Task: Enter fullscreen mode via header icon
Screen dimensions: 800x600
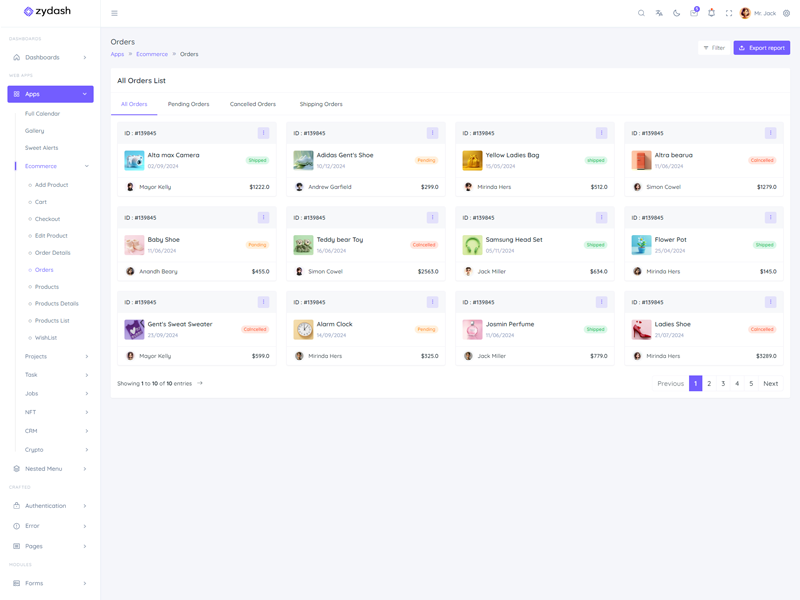Action: coord(729,13)
